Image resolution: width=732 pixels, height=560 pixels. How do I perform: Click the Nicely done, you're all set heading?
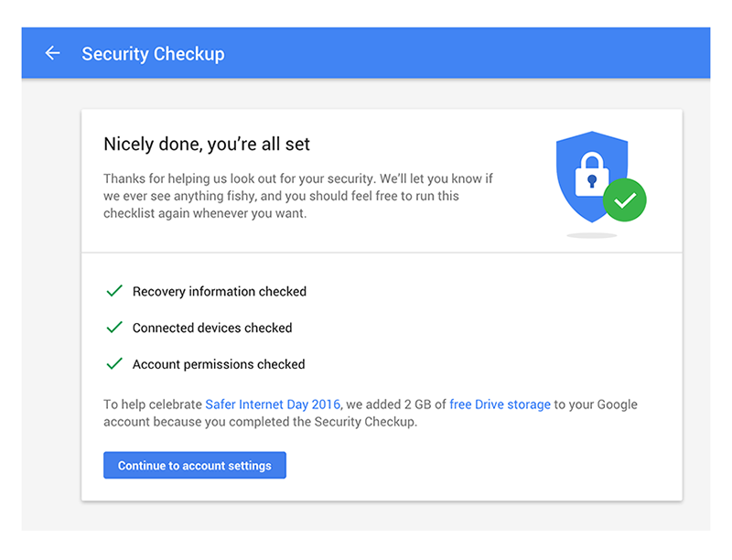tap(207, 145)
